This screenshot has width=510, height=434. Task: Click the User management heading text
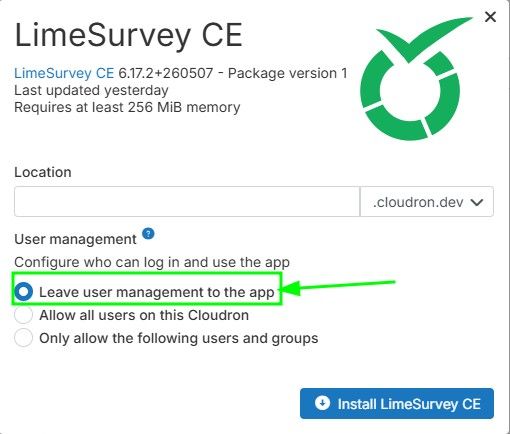(x=75, y=239)
